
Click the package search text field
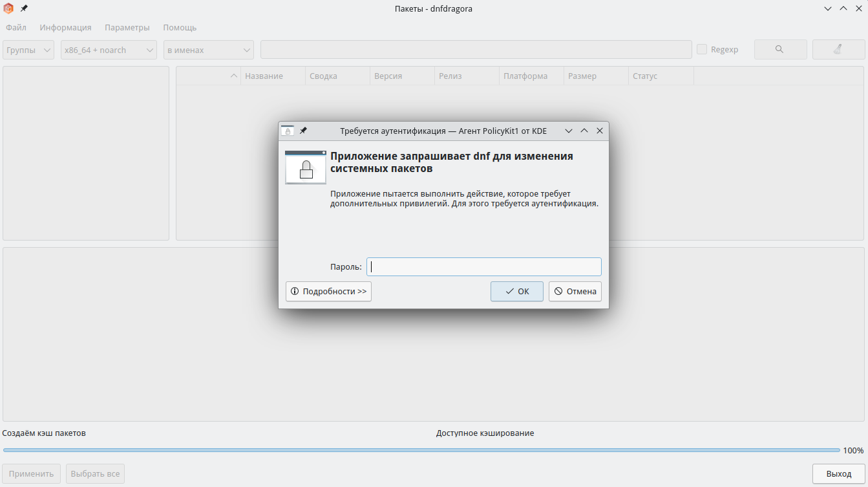tap(476, 50)
